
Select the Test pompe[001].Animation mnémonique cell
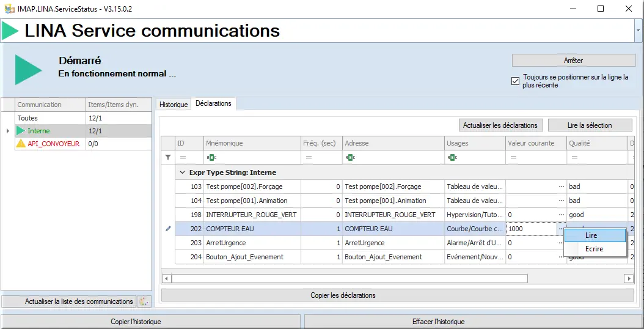[252, 201]
